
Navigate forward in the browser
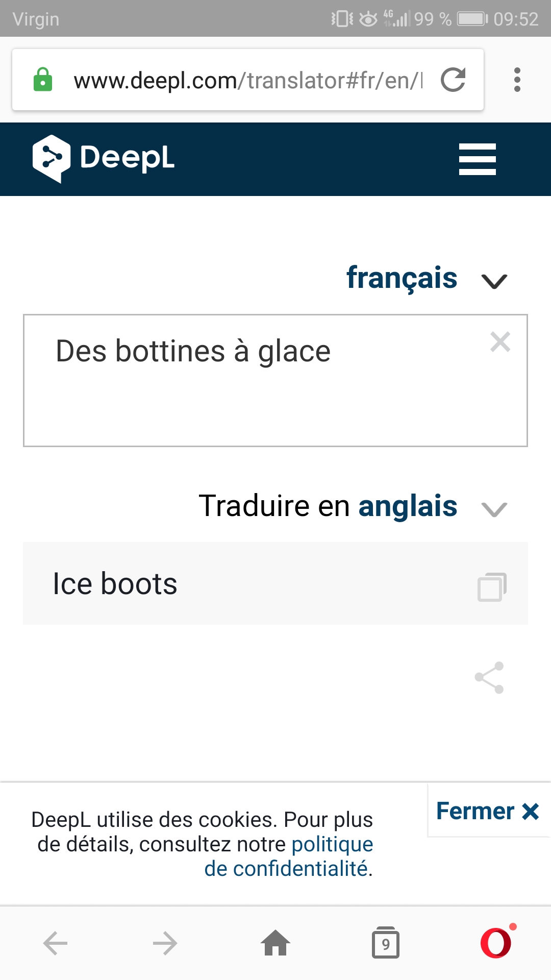(x=165, y=943)
